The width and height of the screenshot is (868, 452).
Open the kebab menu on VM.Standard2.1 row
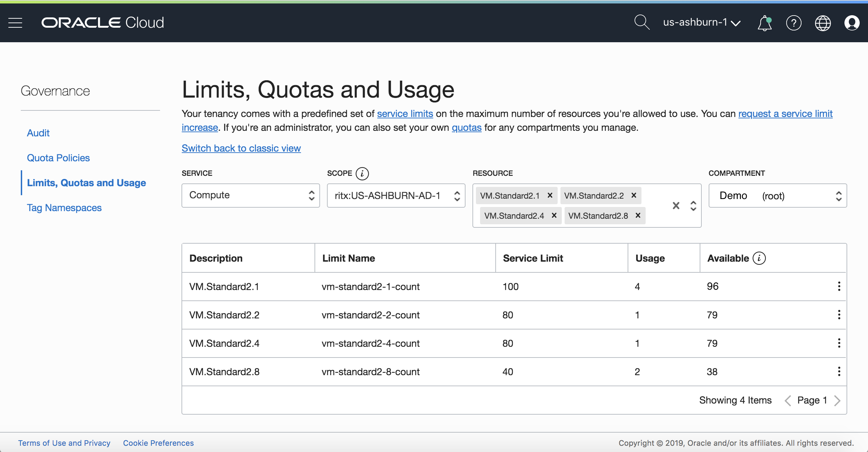coord(839,286)
